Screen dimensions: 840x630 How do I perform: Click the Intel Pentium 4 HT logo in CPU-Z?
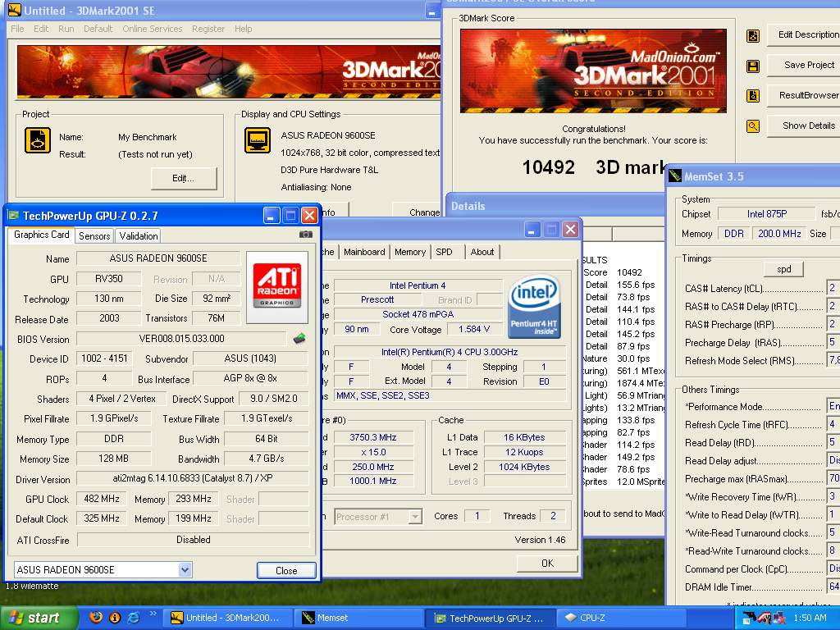533,307
